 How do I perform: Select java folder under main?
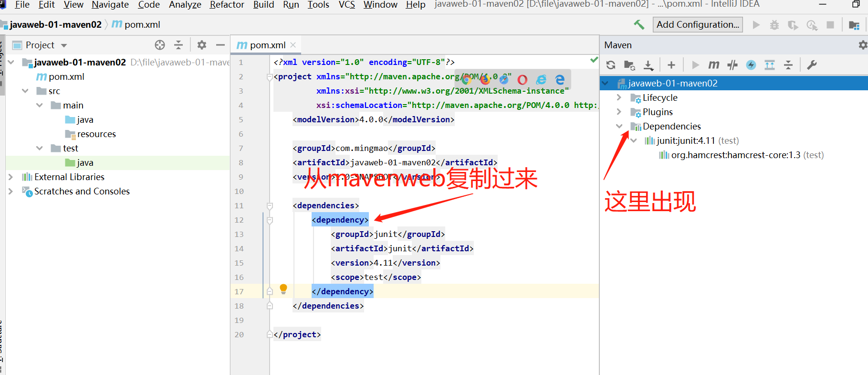[x=85, y=119]
